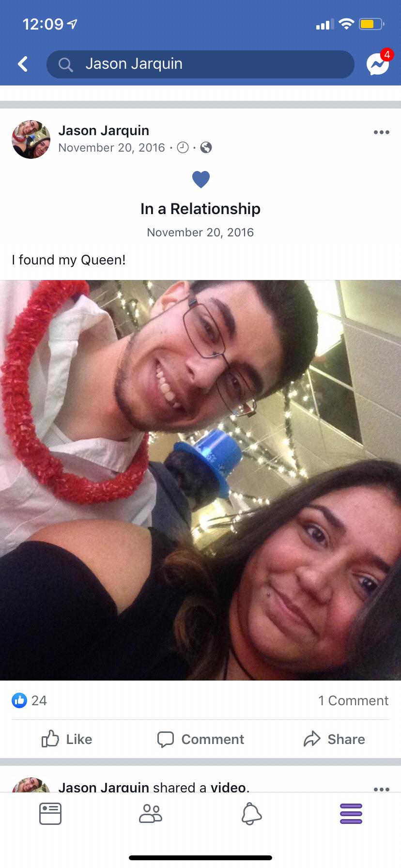Open the 1 Comment link
The image size is (401, 868).
[353, 700]
